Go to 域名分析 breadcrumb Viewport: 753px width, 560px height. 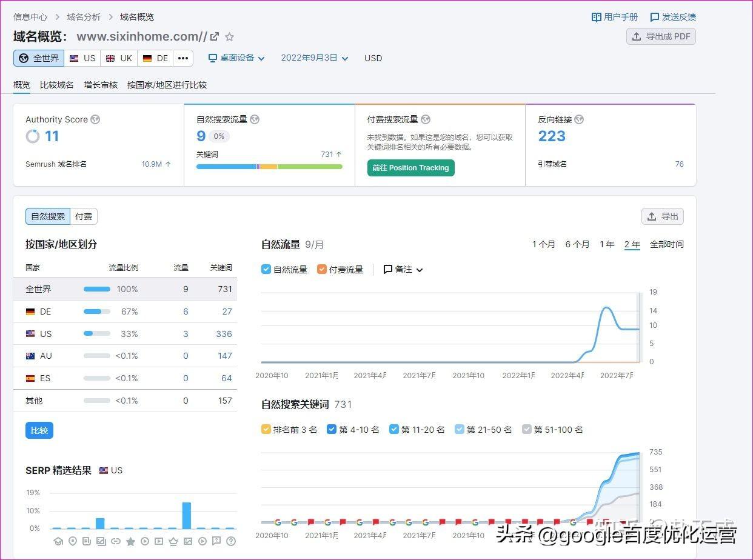[84, 17]
